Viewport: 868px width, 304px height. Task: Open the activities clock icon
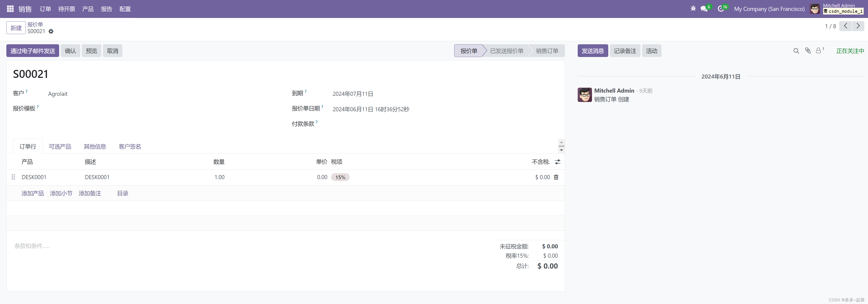click(x=720, y=9)
